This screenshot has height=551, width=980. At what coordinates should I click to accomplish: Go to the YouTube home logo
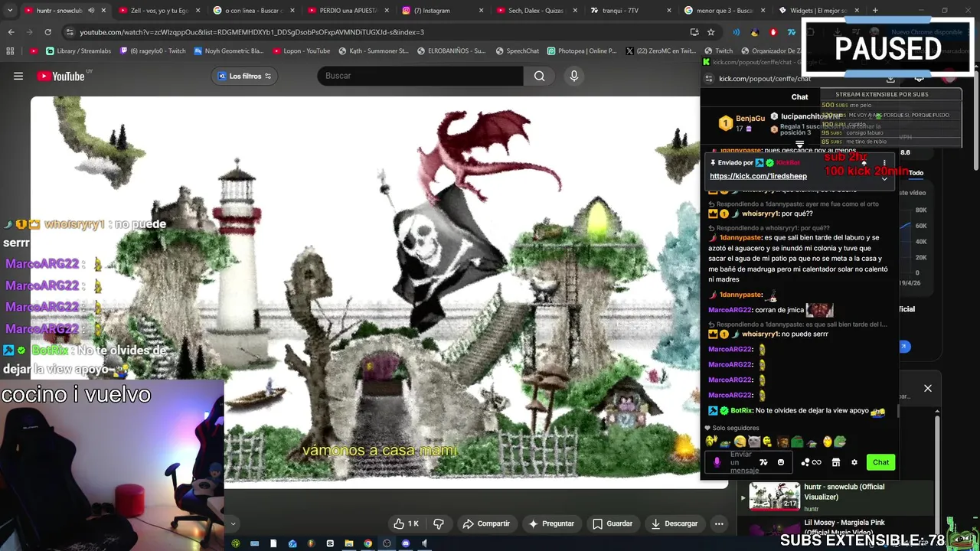coord(60,76)
